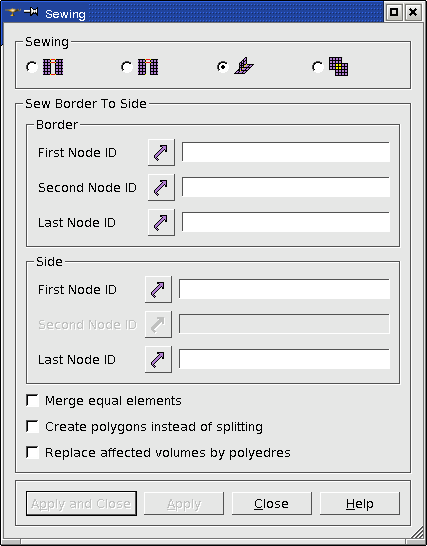Image resolution: width=427 pixels, height=546 pixels.
Task: Click the Border Last Node ID selection arrow
Action: pyautogui.click(x=161, y=223)
